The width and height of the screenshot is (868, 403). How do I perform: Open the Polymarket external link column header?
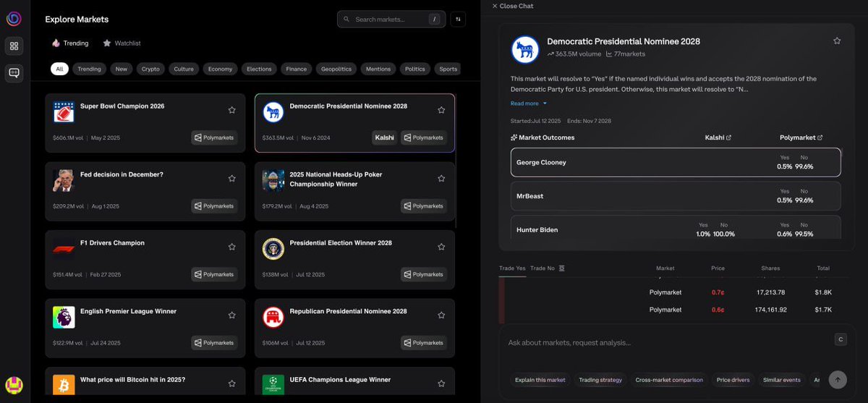801,137
